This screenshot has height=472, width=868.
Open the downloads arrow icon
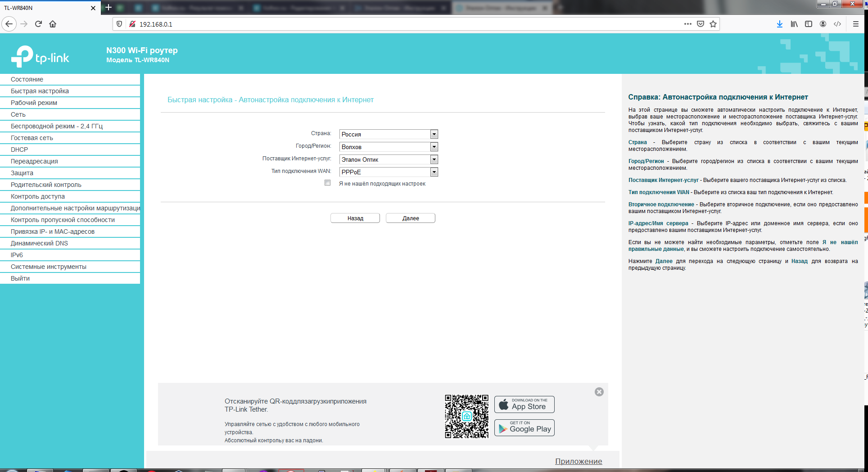point(780,24)
